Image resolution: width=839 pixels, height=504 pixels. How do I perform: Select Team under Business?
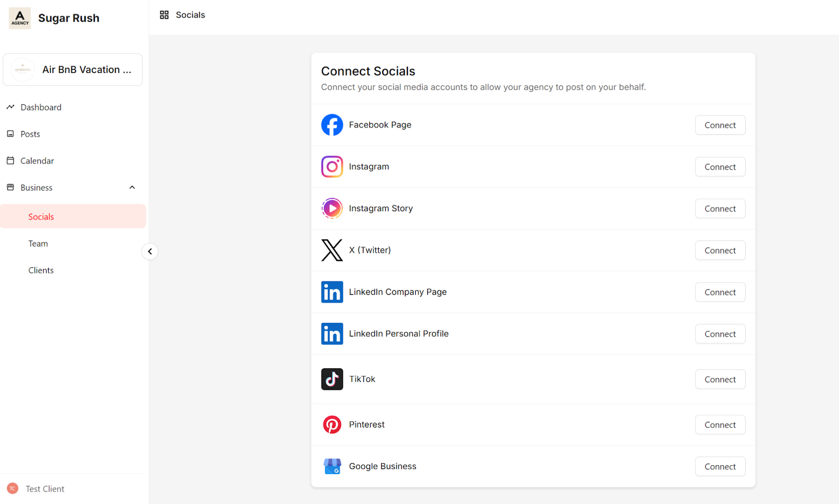click(x=38, y=244)
